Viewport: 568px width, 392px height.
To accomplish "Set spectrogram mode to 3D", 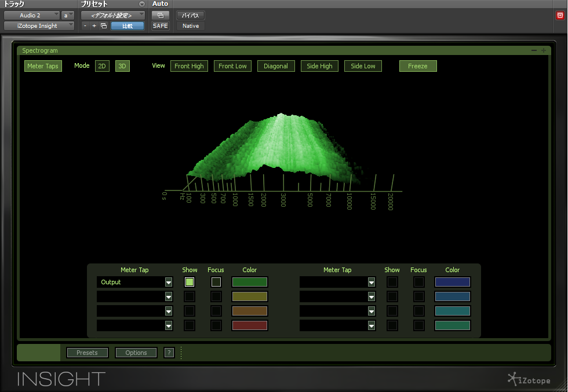I will click(122, 66).
